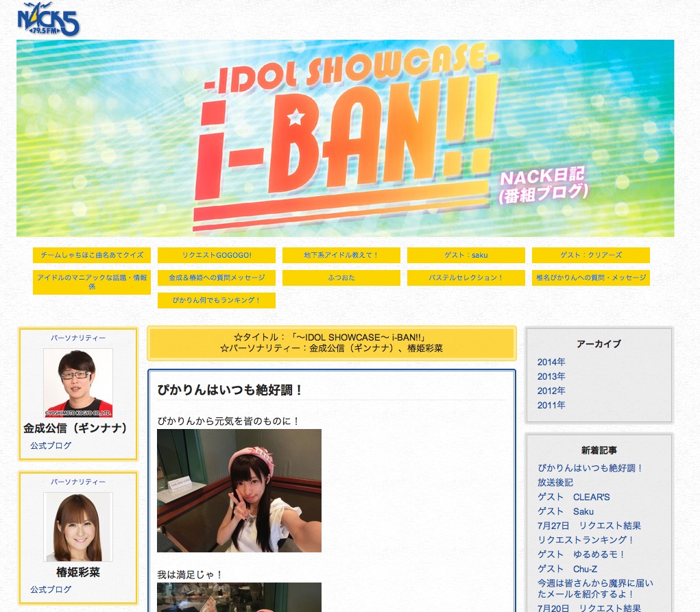The height and width of the screenshot is (612, 700).
Task: Click the NACK5 79.5FM logo
Action: tap(48, 20)
